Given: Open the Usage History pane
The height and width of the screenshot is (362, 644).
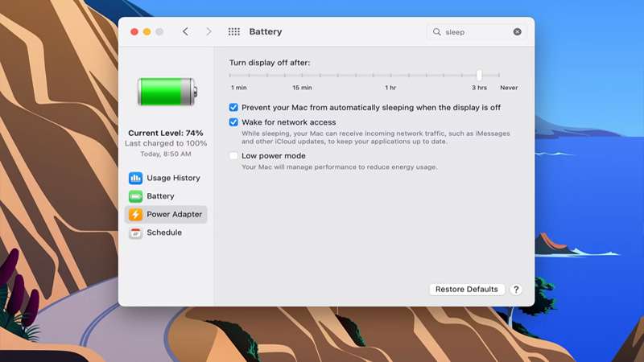Looking at the screenshot, I should [x=173, y=178].
